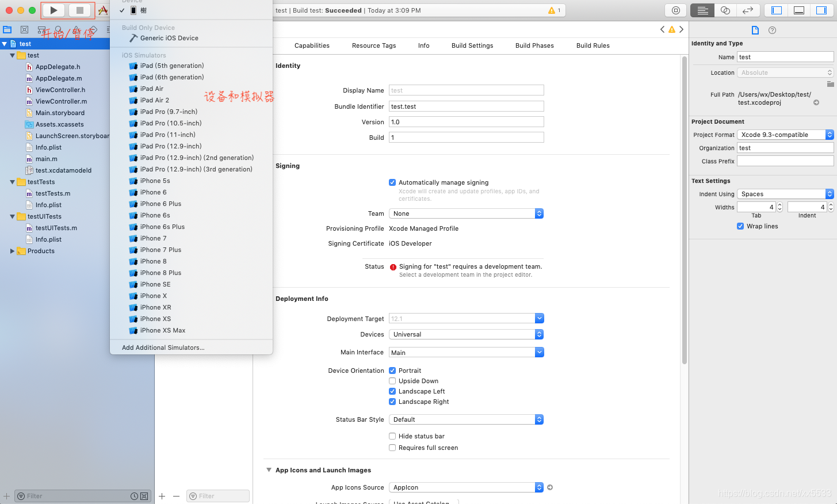Click the Stop button in toolbar
The width and height of the screenshot is (837, 504).
[x=80, y=10]
